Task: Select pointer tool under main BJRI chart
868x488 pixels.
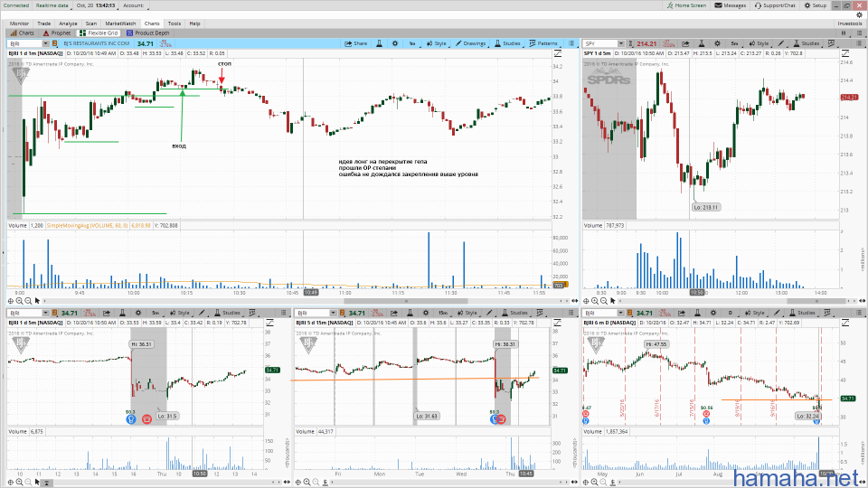Action: point(37,301)
